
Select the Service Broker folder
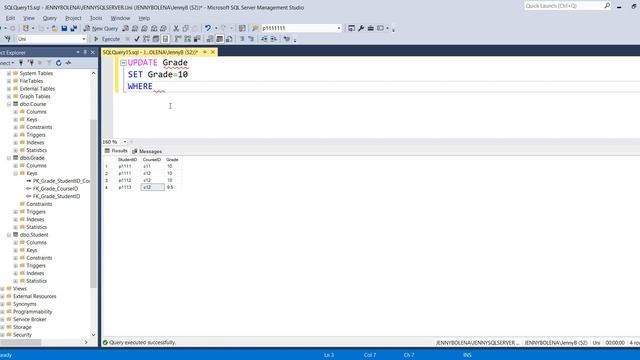pyautogui.click(x=29, y=320)
